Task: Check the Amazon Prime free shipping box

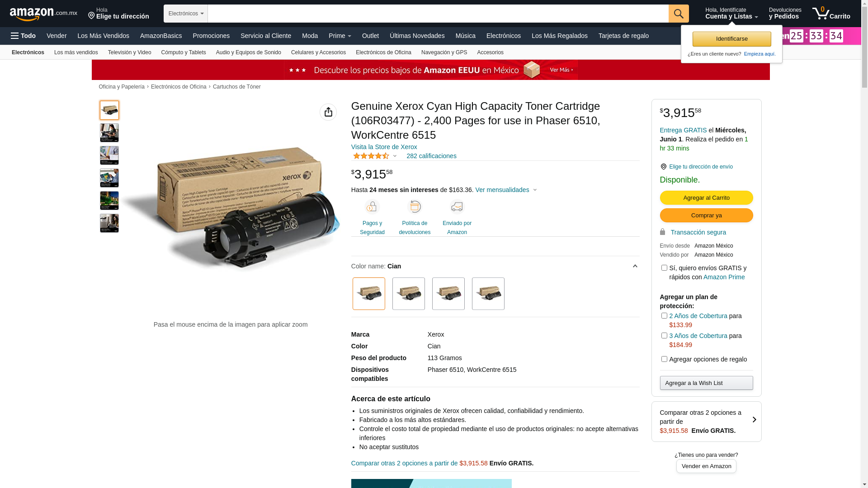Action: 664,268
